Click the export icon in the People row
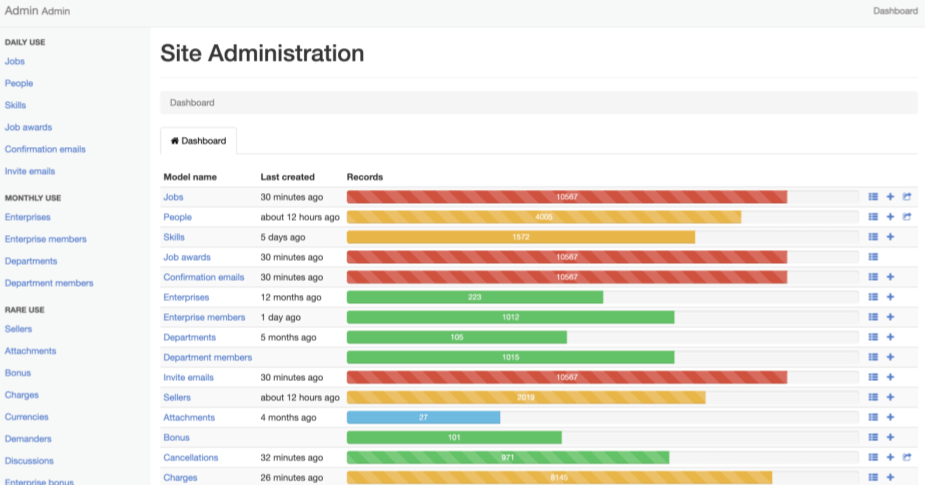This screenshot has width=925, height=485. 907,217
